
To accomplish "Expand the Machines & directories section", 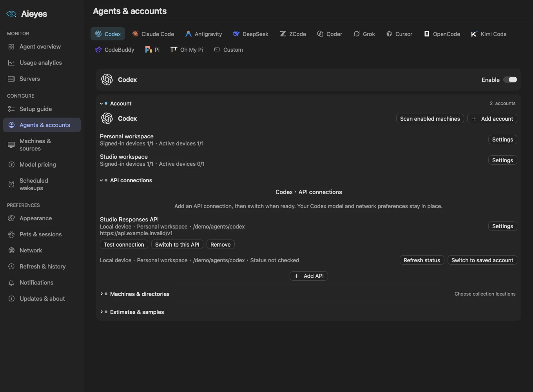I will pos(102,294).
